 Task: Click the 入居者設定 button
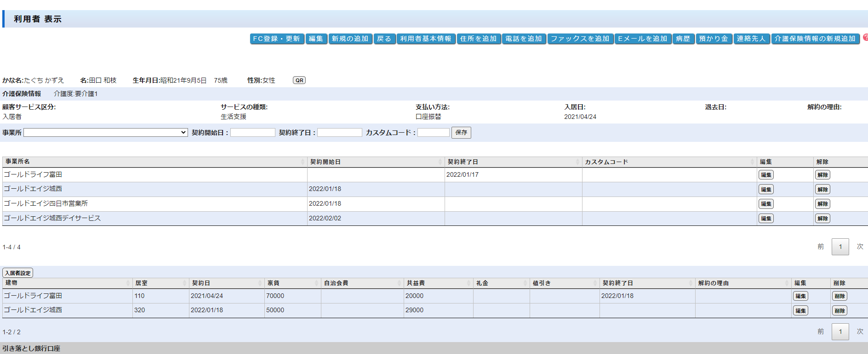pos(18,273)
